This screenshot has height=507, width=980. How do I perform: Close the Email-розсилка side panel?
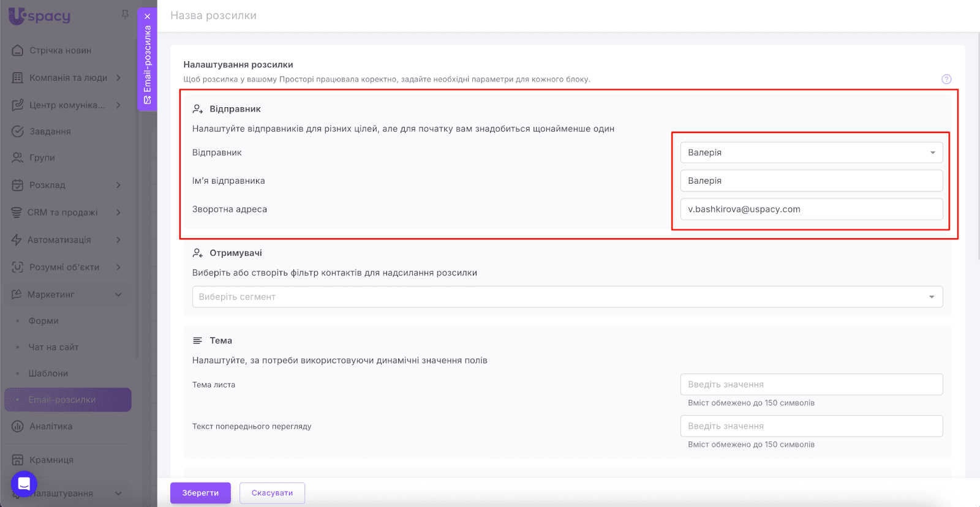coord(147,17)
